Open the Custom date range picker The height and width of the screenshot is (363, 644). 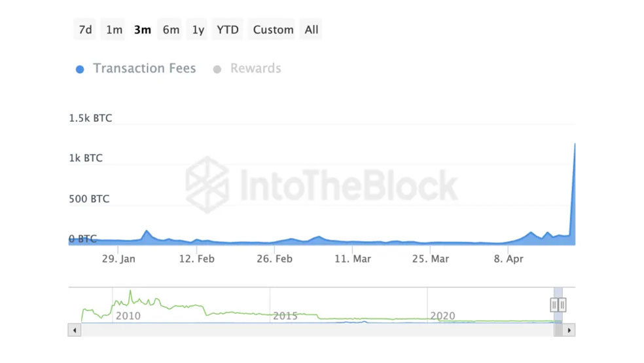click(273, 29)
